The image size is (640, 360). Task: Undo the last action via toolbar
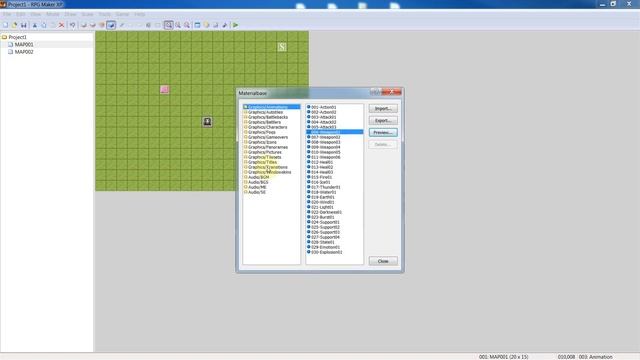tap(72, 25)
